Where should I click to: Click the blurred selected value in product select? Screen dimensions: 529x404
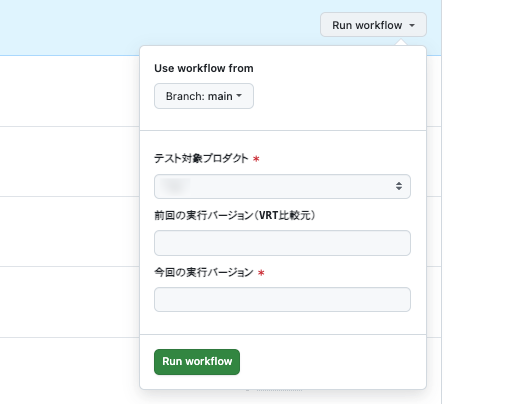(175, 186)
